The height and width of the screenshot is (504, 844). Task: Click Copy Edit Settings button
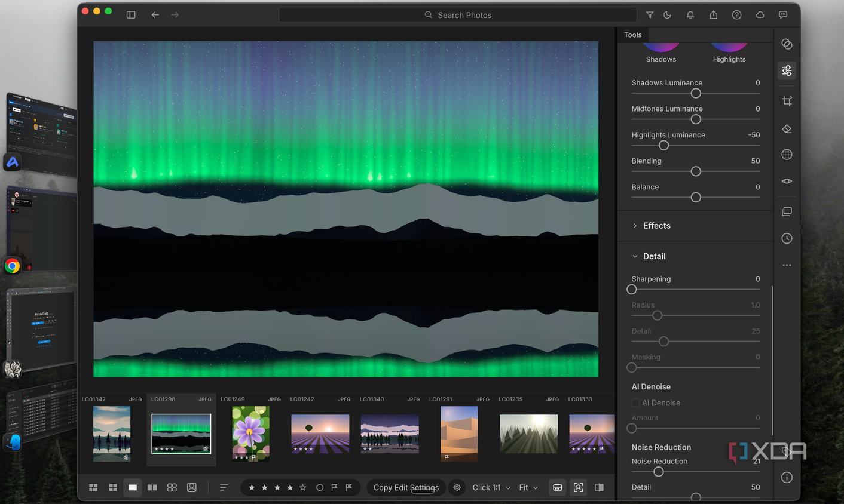406,488
